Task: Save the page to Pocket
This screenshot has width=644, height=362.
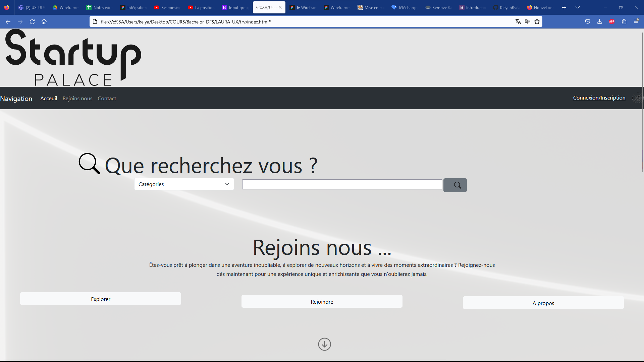Action: click(x=588, y=21)
